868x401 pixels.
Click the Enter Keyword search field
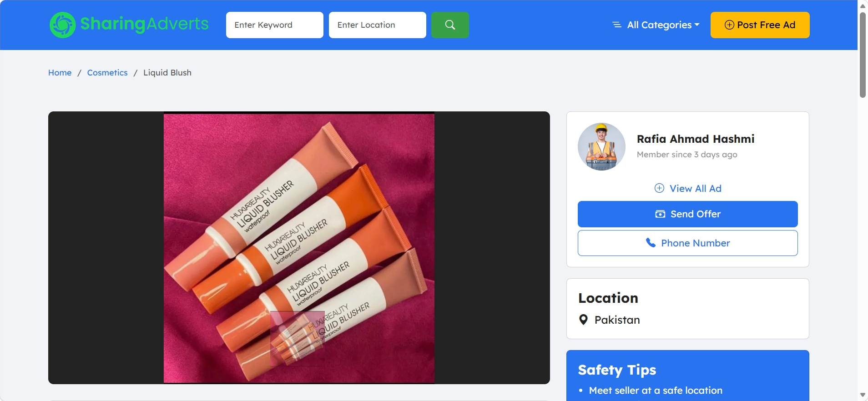pyautogui.click(x=275, y=25)
